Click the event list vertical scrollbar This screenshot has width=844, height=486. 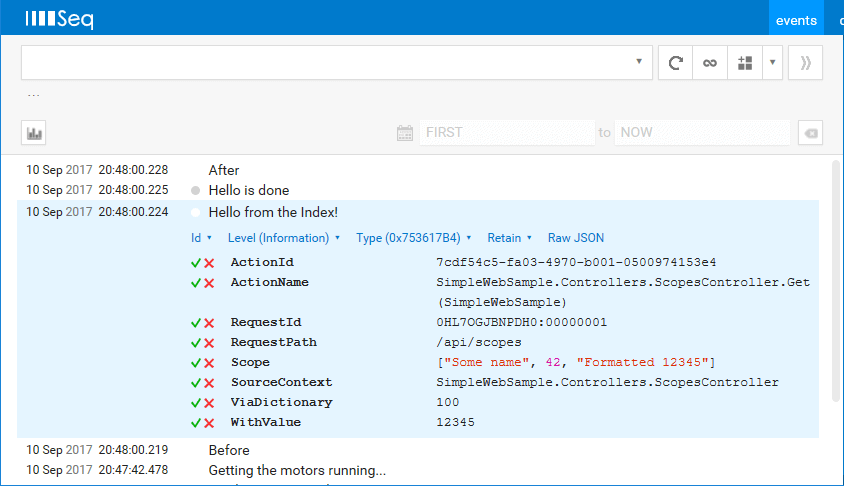835,281
